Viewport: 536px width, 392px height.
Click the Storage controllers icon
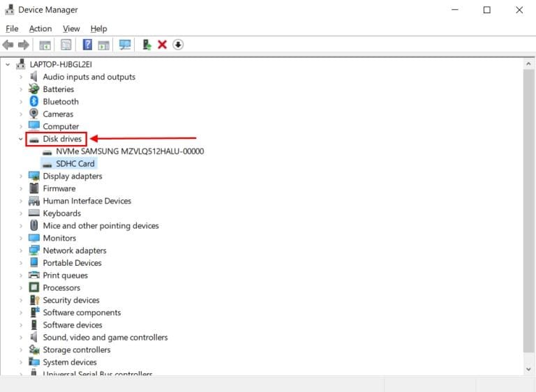(33, 349)
